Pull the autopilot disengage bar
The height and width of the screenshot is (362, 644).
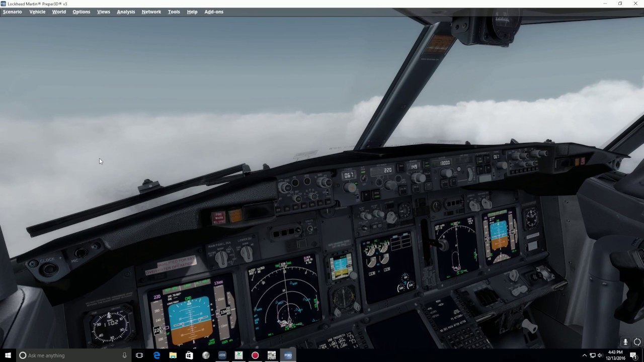tap(485, 178)
